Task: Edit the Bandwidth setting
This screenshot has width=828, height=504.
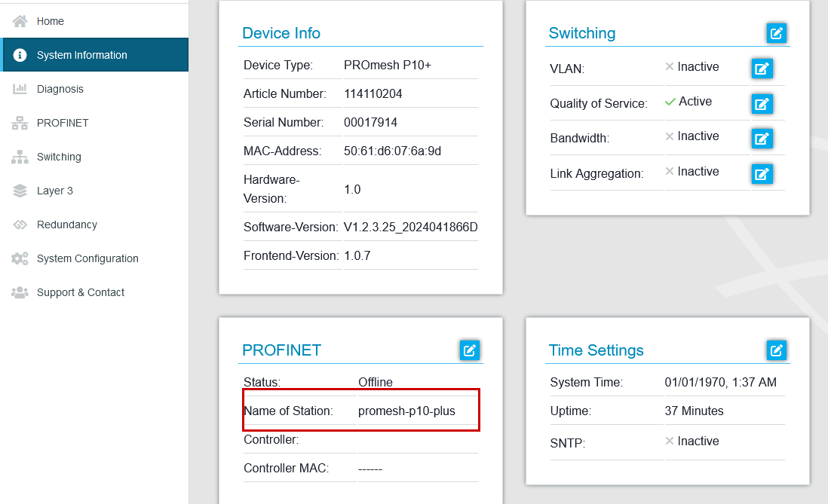Action: 762,139
